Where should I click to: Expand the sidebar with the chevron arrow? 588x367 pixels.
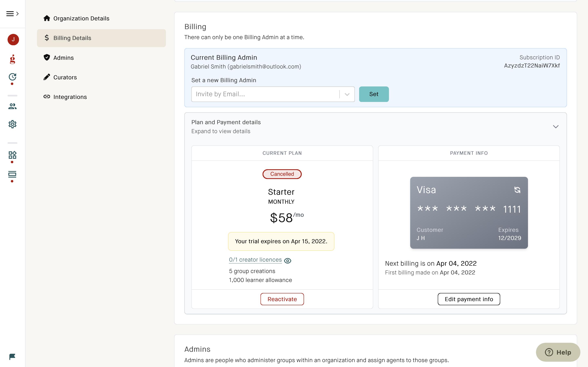[x=17, y=14]
